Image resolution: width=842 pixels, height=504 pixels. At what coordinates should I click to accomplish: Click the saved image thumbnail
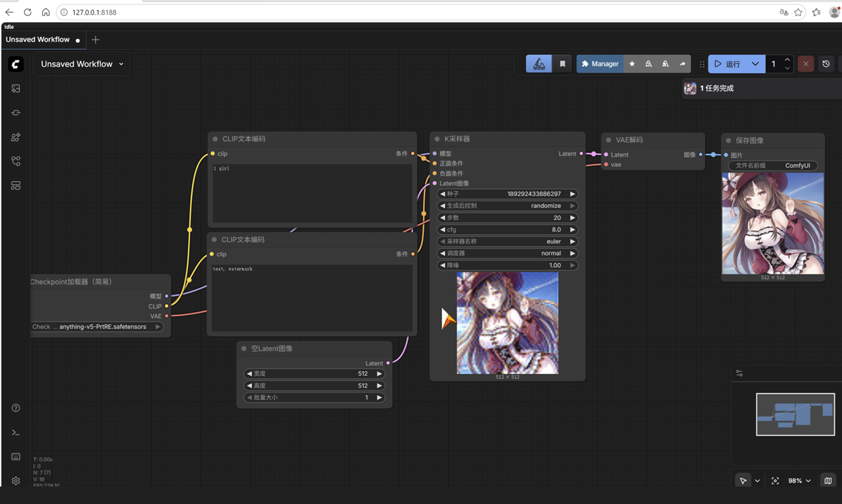click(x=773, y=223)
